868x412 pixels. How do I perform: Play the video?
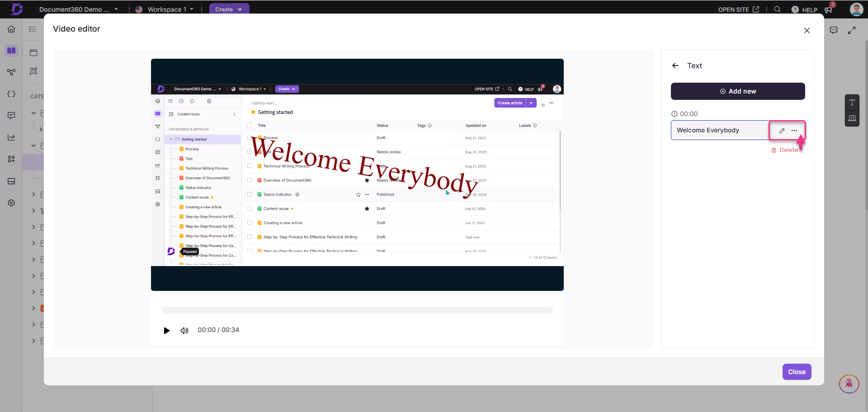[x=167, y=331]
